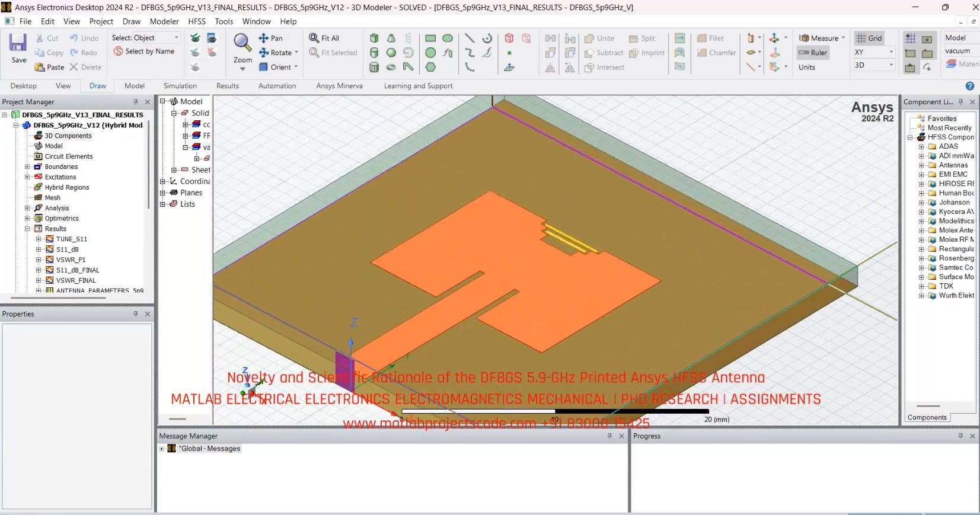Open help question mark icon
This screenshot has height=515, width=980.
tap(970, 86)
